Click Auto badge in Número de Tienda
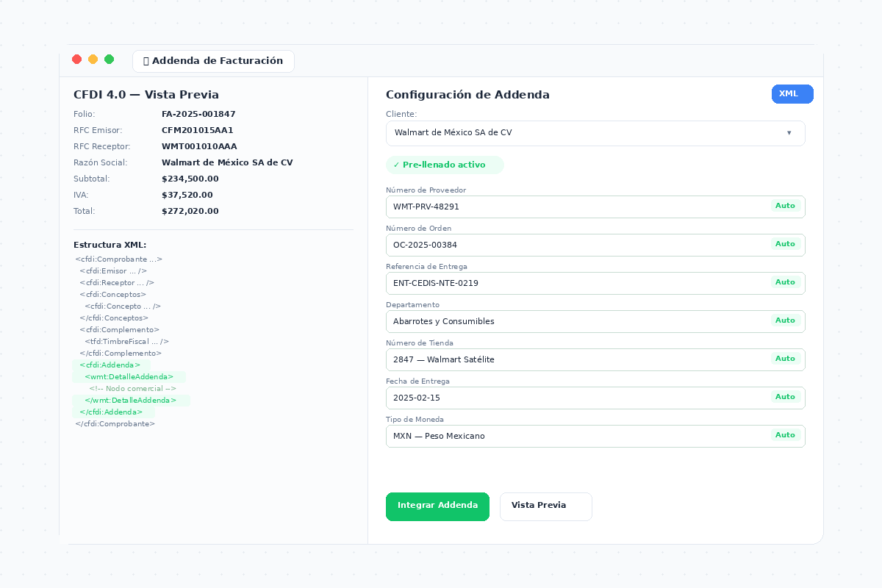 click(x=785, y=359)
